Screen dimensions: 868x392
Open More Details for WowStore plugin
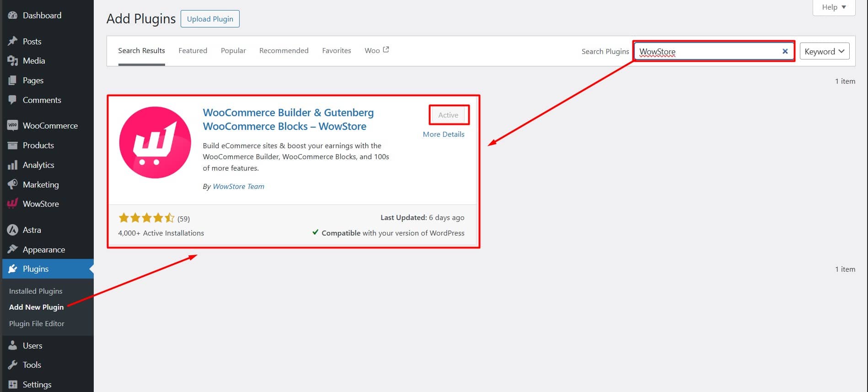point(444,134)
